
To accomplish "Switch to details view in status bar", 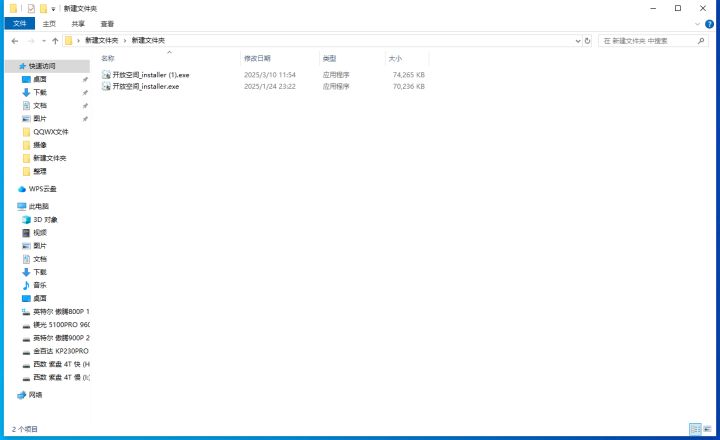I will pos(695,429).
